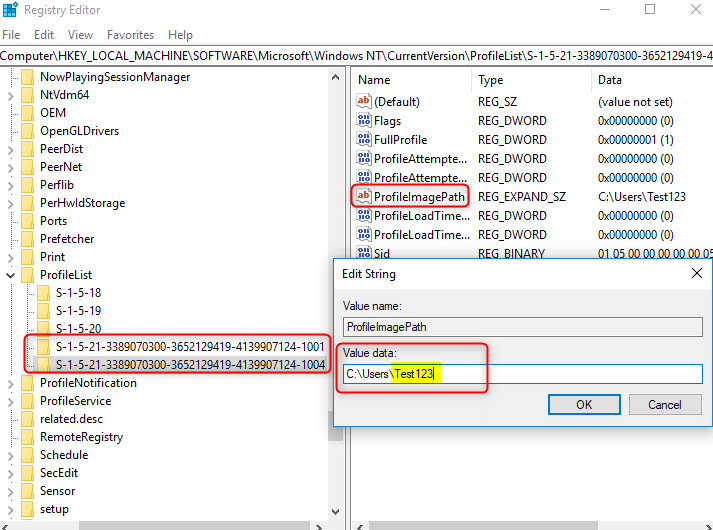
Task: Click the ProfileImagePath string value icon
Action: (364, 197)
